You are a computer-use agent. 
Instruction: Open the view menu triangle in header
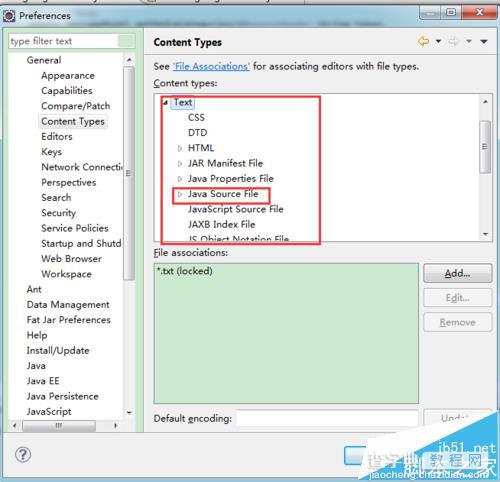point(484,42)
